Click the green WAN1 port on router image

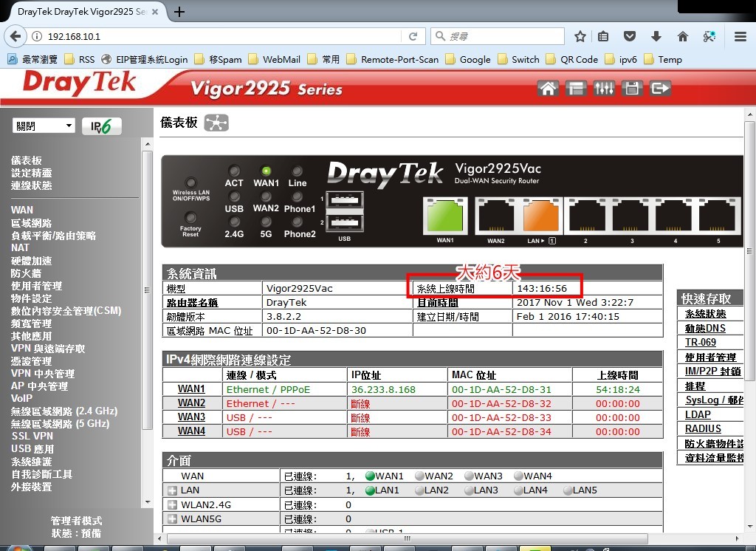point(445,216)
